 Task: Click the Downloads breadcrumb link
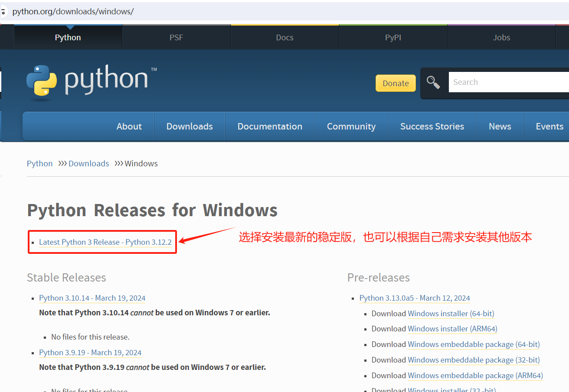[x=88, y=163]
